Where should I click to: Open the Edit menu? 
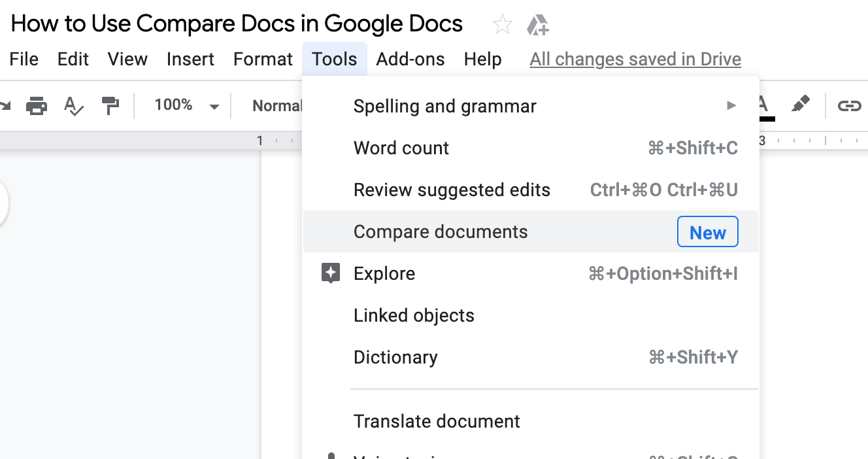pyautogui.click(x=73, y=59)
